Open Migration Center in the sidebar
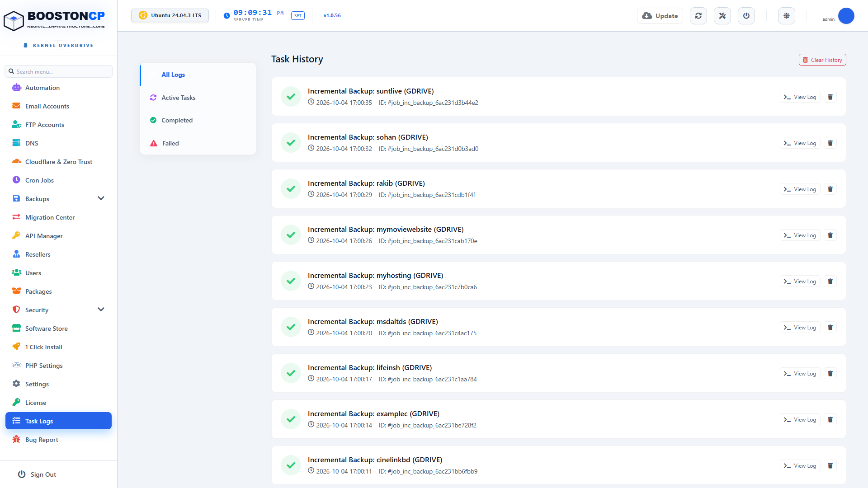Screen dimensions: 868x488 (59, 217)
